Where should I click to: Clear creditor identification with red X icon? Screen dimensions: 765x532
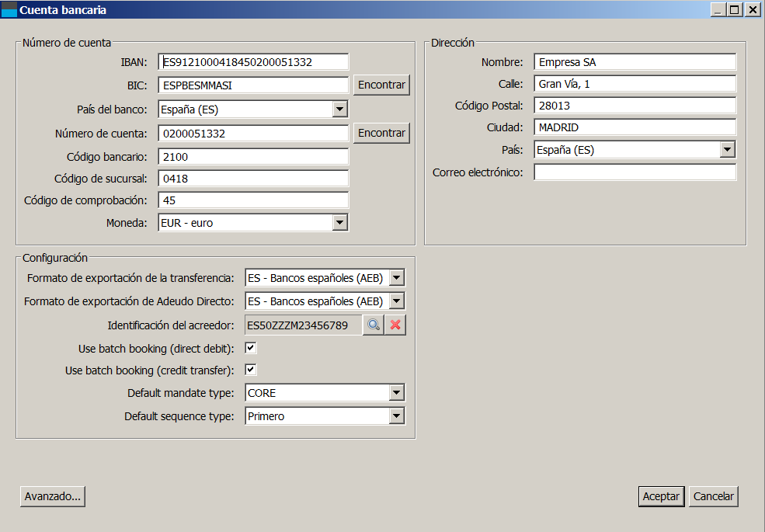click(x=395, y=325)
